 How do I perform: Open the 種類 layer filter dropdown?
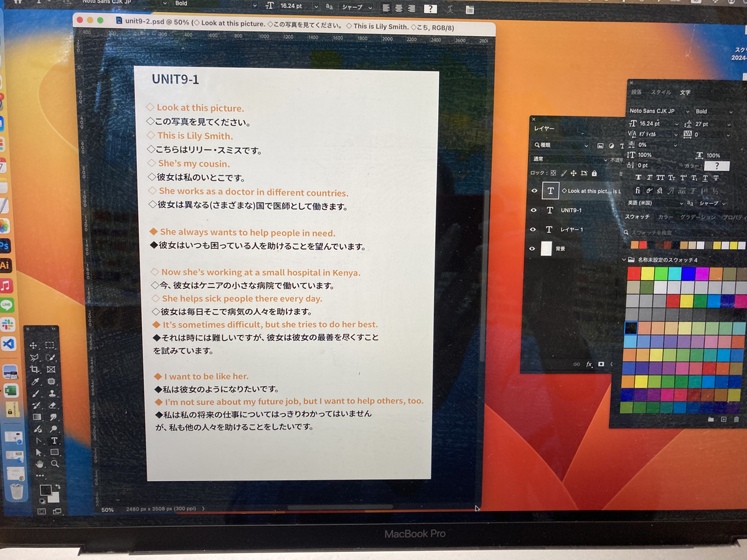[x=560, y=146]
